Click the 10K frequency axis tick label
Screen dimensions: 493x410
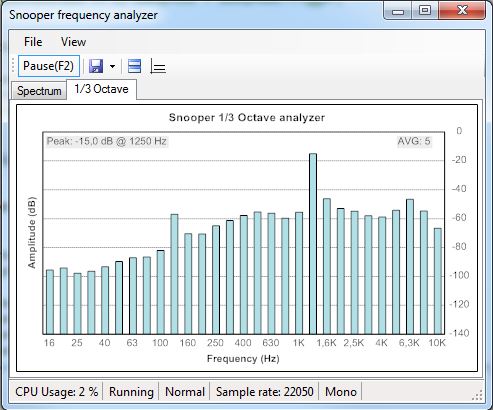coord(437,343)
